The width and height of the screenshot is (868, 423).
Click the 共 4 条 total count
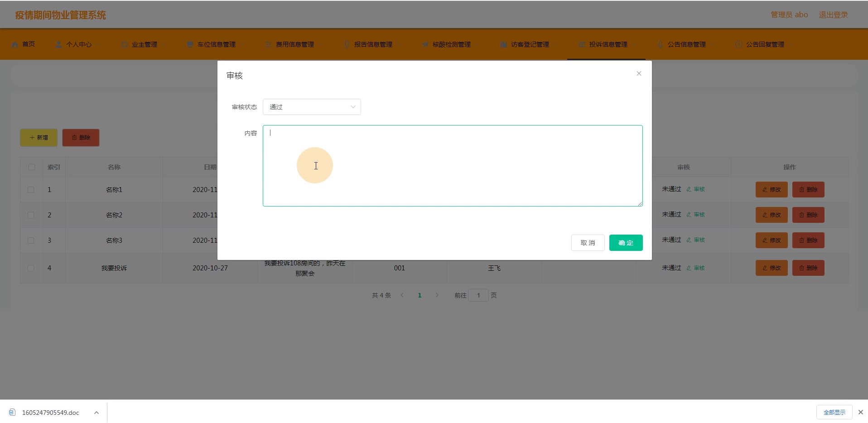point(381,295)
